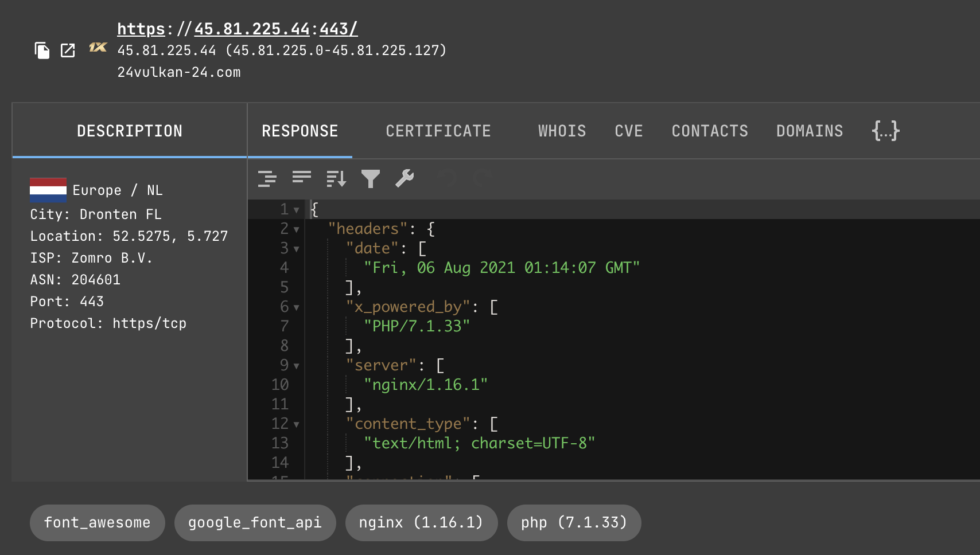Collapse the "x_powered_by" array on line 6
This screenshot has height=555, width=980.
(x=297, y=307)
